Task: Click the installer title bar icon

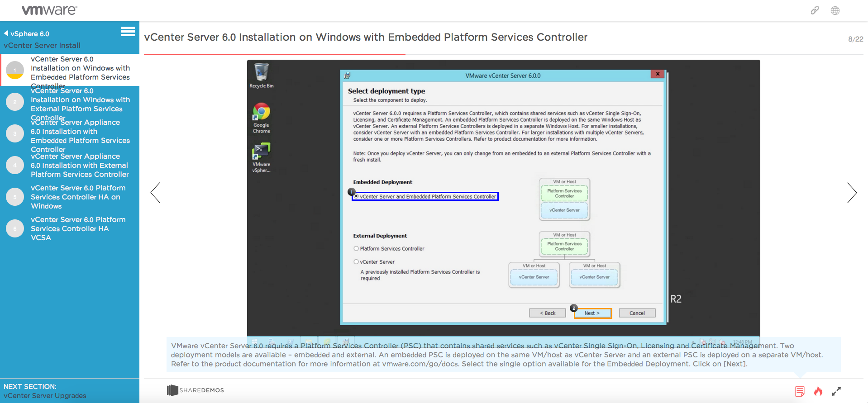Action: point(347,76)
